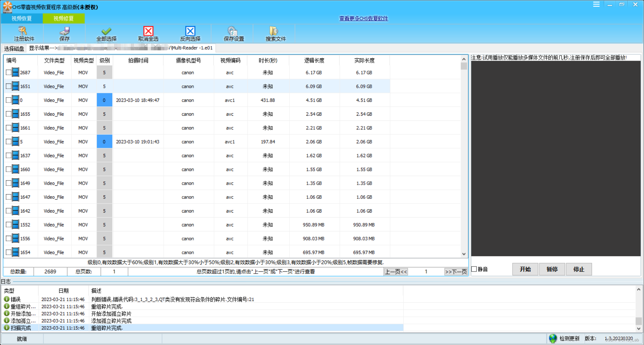Check the checkbox for file 1649
Viewport: 644px width, 345px height.
[8, 183]
